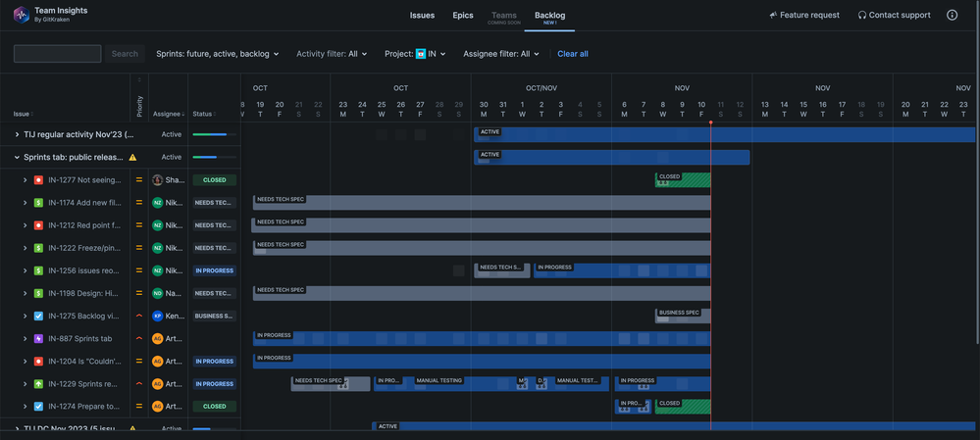Click the bug icon for IN-1277
The width and height of the screenshot is (980, 440).
[38, 180]
